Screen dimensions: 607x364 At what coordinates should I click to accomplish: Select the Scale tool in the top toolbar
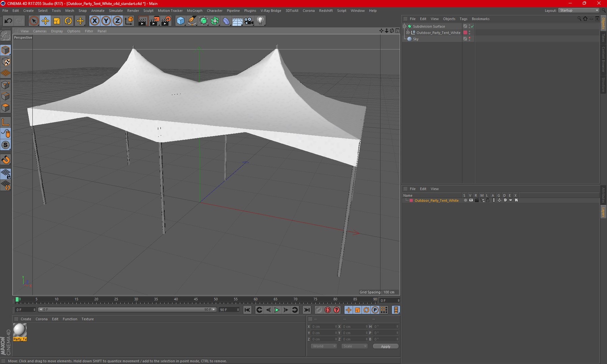click(x=57, y=21)
